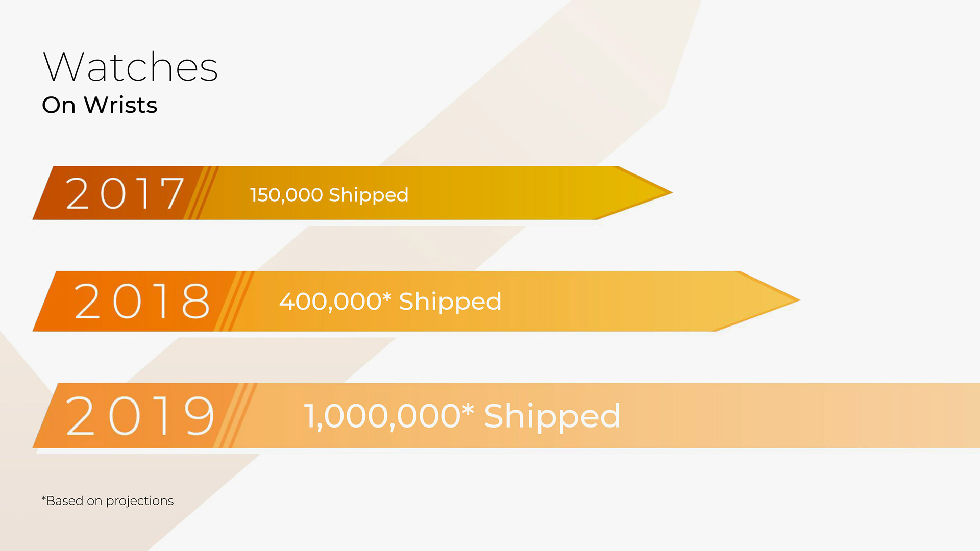980x551 pixels.
Task: Click the empty yellow area of the 2017 banner
Action: (510, 193)
